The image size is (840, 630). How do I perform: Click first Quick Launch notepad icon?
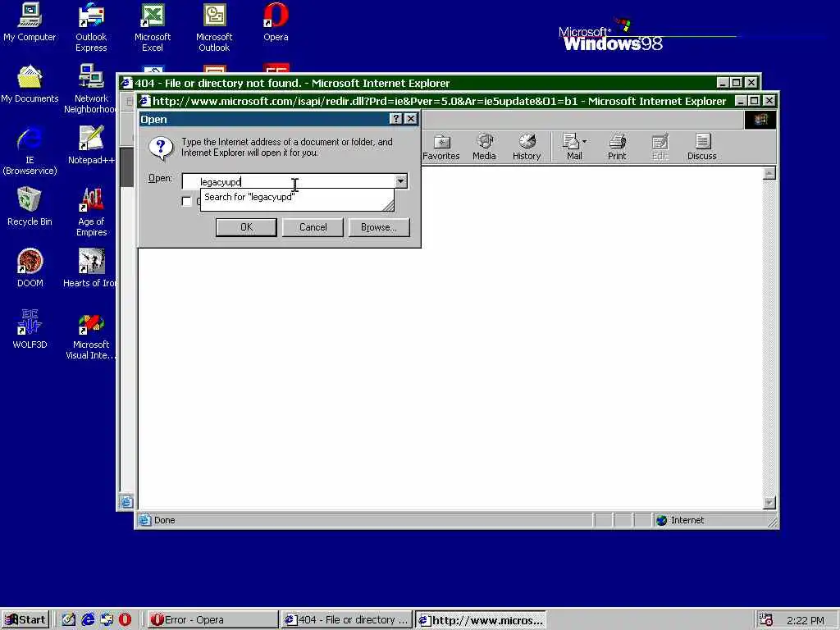pyautogui.click(x=69, y=620)
